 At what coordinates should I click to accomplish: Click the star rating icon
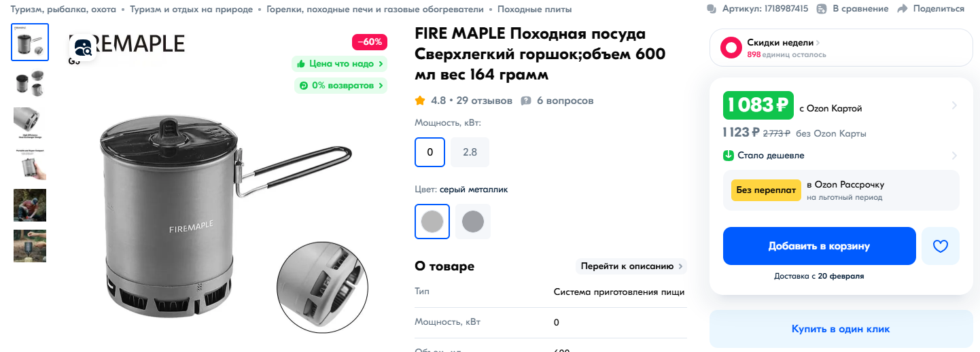click(420, 101)
